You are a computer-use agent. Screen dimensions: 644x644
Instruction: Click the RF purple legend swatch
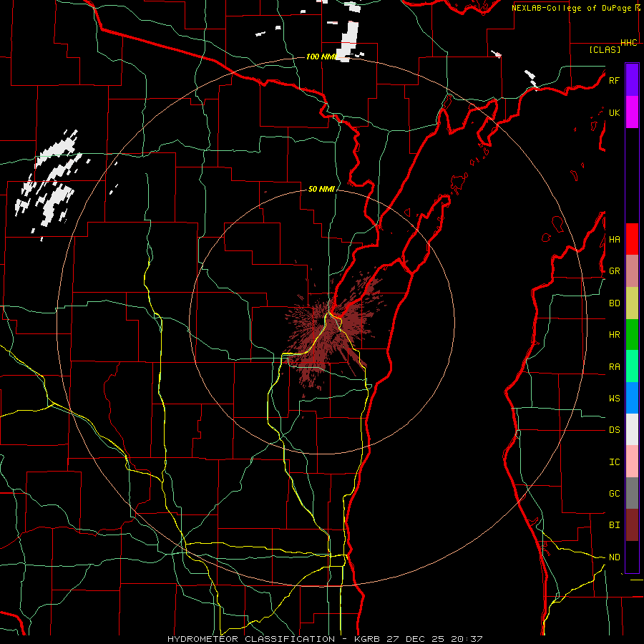(632, 80)
